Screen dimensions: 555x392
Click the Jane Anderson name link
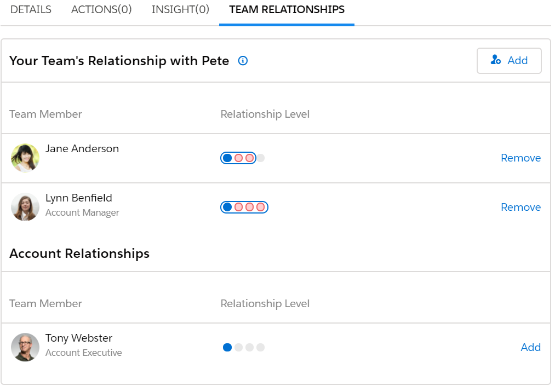[x=82, y=148]
